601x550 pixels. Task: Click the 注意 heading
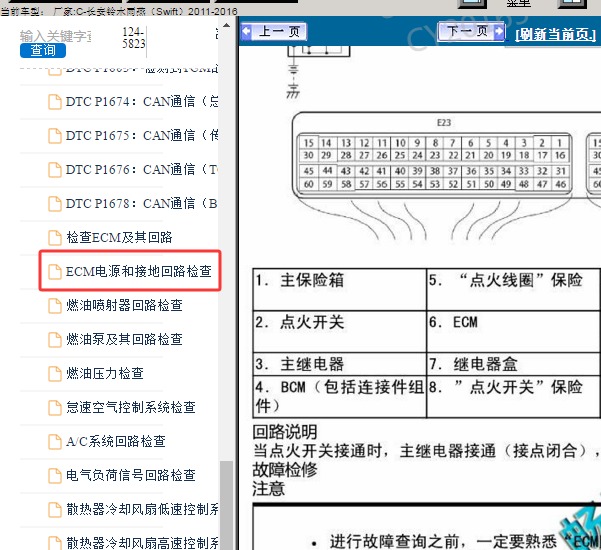[x=269, y=489]
